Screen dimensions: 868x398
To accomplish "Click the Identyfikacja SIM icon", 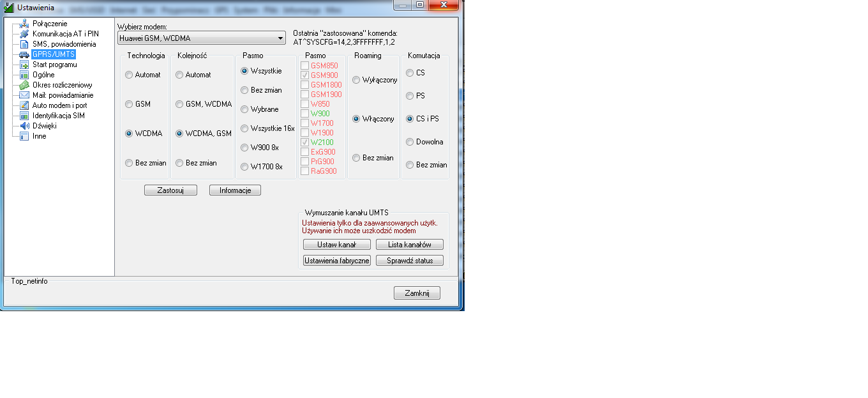I will click(24, 116).
